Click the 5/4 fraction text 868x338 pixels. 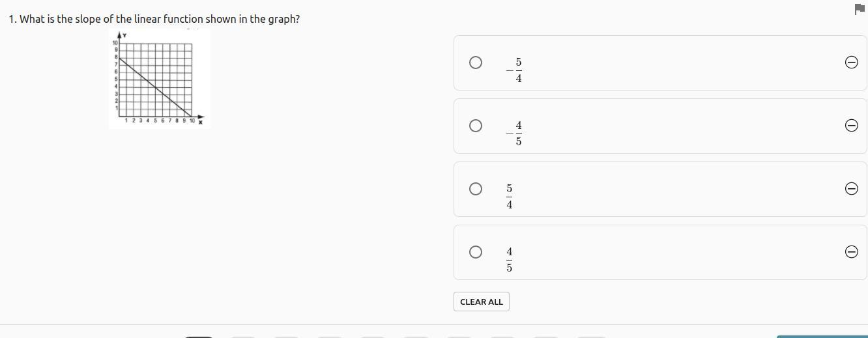coord(509,197)
